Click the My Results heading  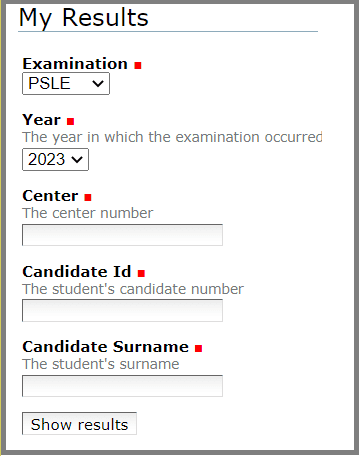[x=83, y=18]
